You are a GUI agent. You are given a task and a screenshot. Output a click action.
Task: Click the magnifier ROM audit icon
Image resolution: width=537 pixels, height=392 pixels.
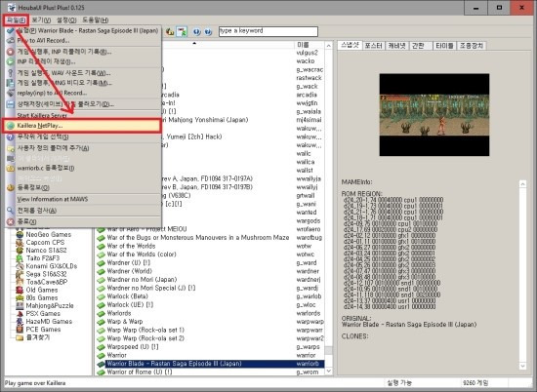pyautogui.click(x=11, y=210)
